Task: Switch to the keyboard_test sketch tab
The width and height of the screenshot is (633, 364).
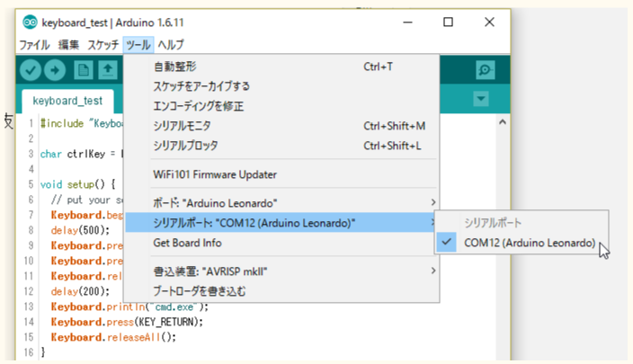Action: tap(67, 101)
